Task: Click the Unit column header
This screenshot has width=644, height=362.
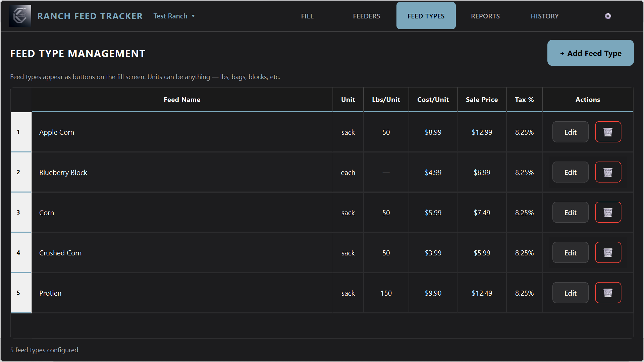Action: (x=348, y=100)
